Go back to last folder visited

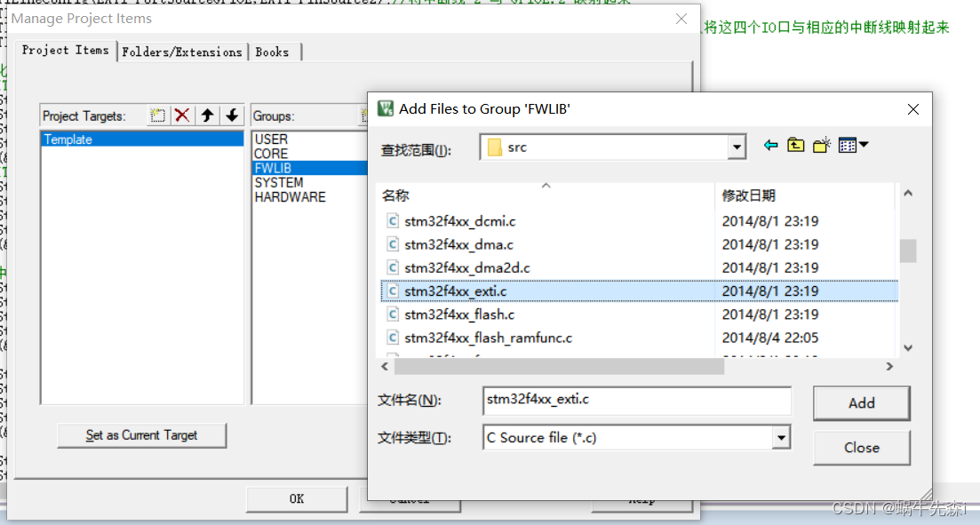[770, 146]
